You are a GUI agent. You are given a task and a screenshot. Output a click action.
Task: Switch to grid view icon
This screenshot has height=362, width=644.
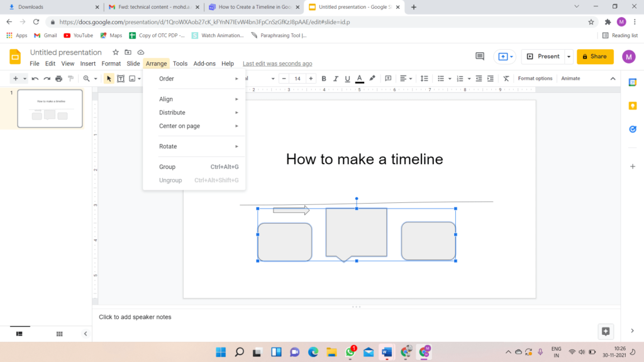(60, 334)
